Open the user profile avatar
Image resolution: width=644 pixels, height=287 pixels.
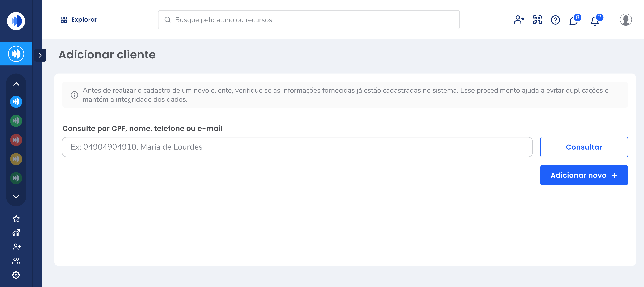tap(626, 20)
